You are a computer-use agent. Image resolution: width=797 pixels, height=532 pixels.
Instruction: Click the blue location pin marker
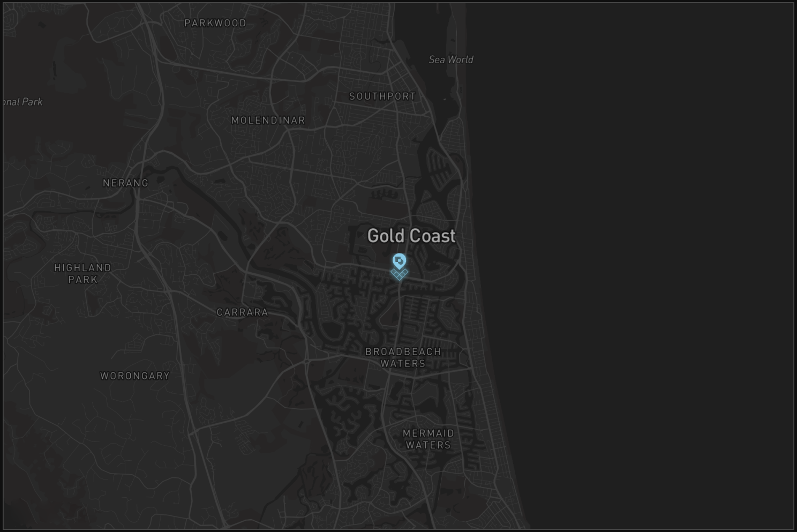(399, 261)
